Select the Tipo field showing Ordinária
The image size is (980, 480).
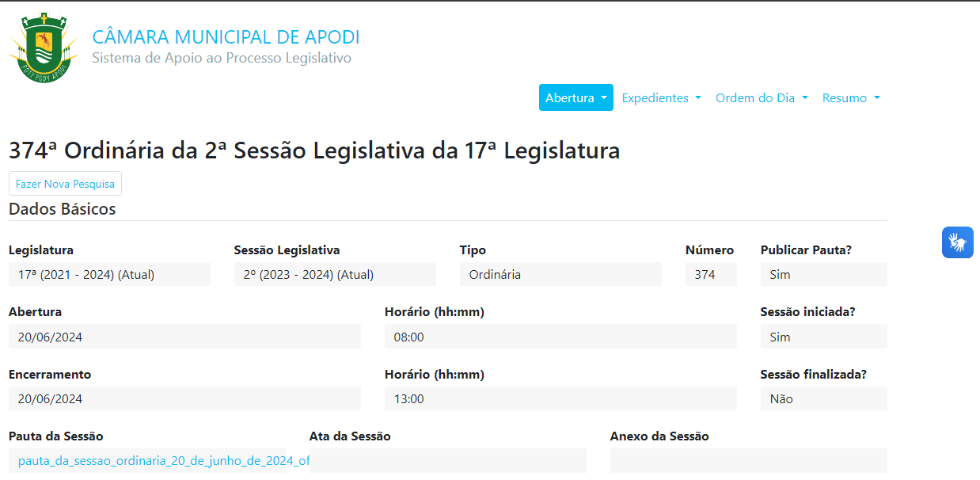click(560, 273)
